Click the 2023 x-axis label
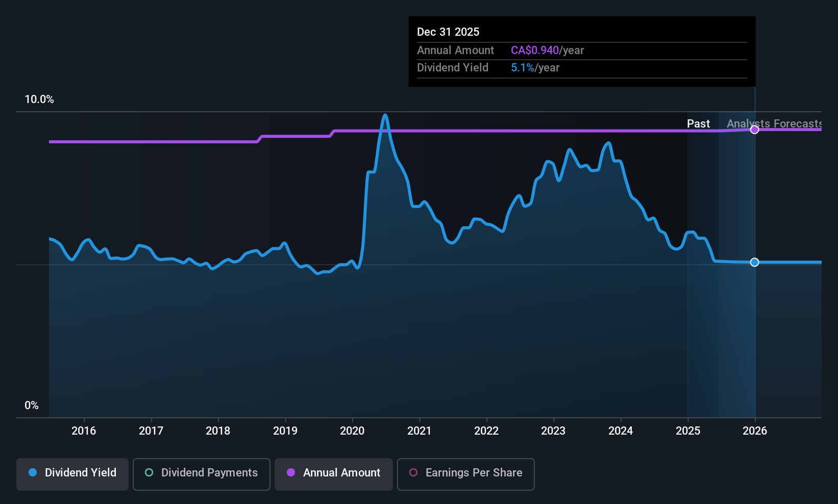The height and width of the screenshot is (504, 838). click(x=553, y=431)
